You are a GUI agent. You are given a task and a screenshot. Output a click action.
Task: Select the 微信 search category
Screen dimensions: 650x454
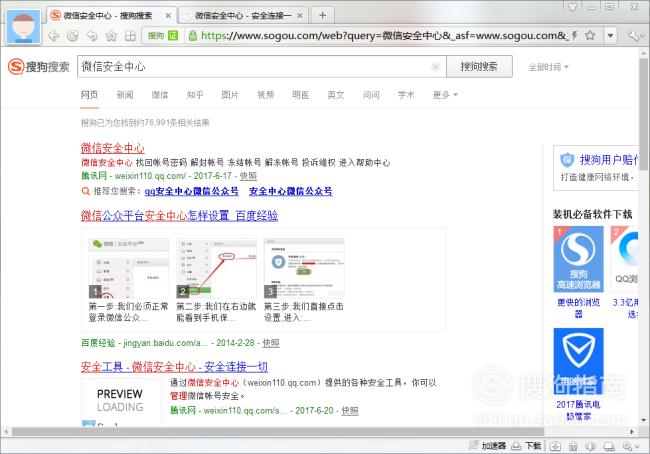click(x=160, y=95)
